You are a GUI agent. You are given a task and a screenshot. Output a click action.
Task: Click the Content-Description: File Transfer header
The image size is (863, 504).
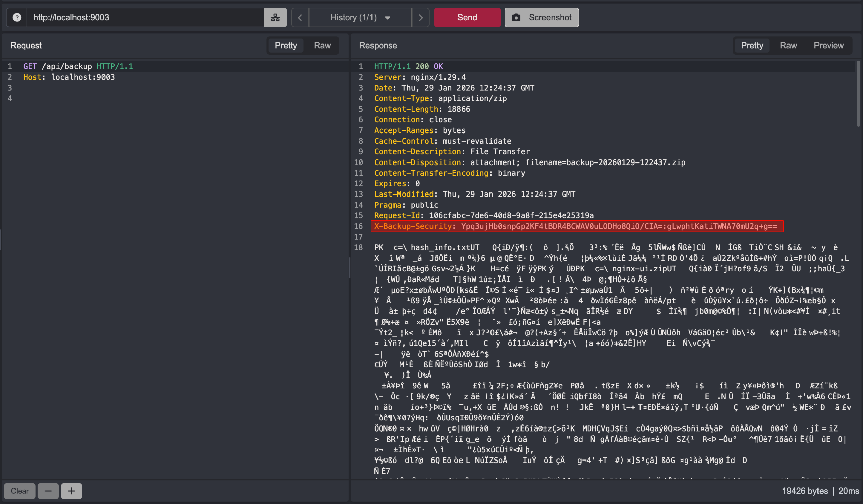tap(452, 152)
